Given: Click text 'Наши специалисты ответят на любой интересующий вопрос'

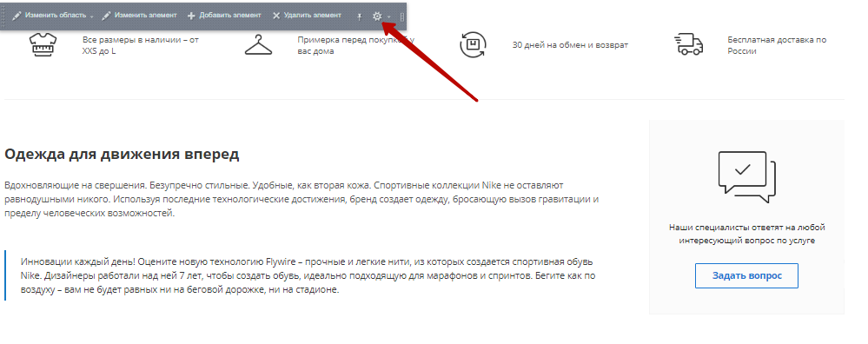Looking at the screenshot, I should [x=746, y=234].
